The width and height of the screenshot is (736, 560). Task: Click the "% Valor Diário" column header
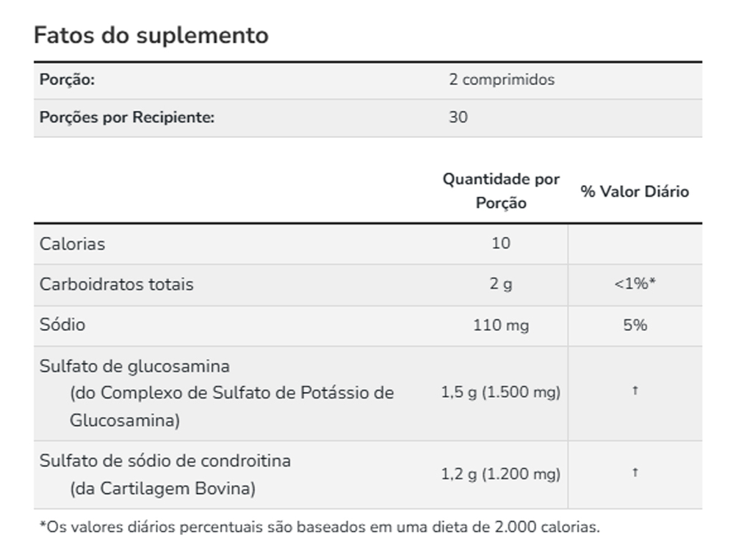click(x=635, y=192)
